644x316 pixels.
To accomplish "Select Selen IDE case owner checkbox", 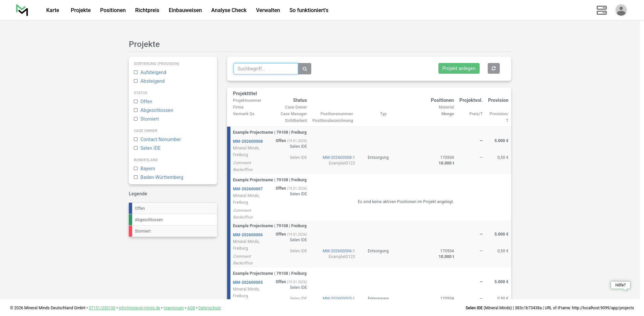I will click(136, 148).
